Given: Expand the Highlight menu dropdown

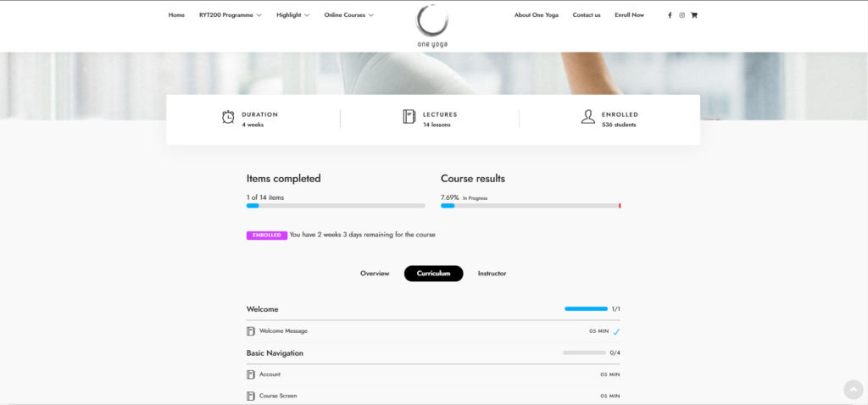Looking at the screenshot, I should pyautogui.click(x=292, y=15).
